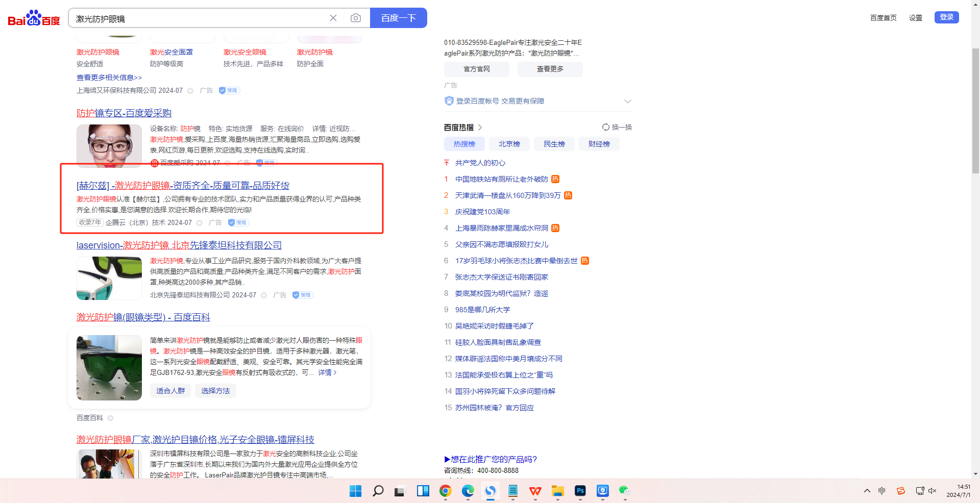
Task: Open Photoshop from the taskbar
Action: click(580, 491)
